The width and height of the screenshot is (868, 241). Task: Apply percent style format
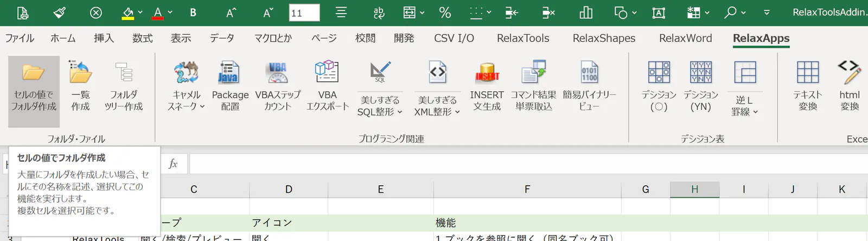[x=445, y=12]
